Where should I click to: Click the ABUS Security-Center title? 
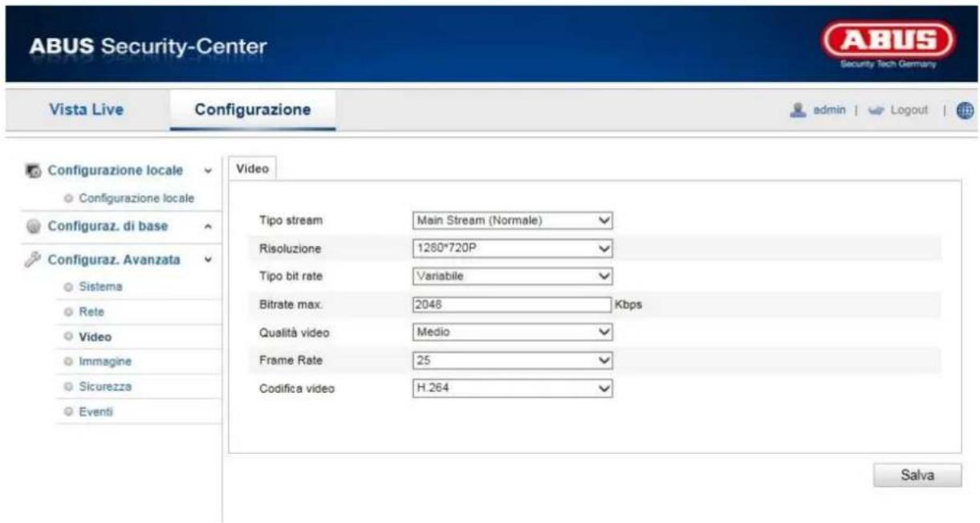(147, 47)
